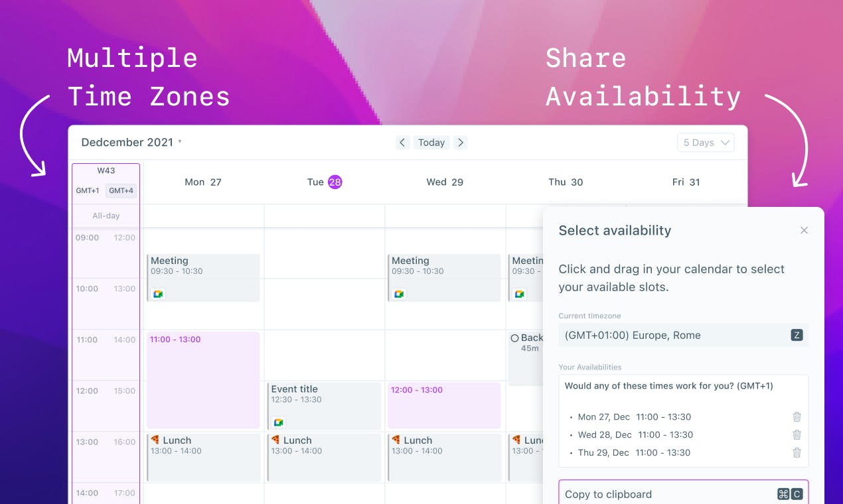Click the Thu 30 day header
The image size is (843, 504).
pos(566,182)
